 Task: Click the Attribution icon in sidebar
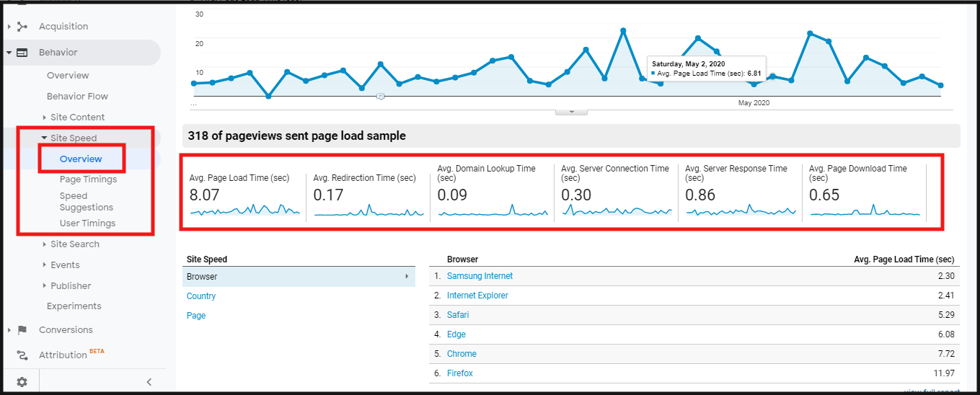click(22, 355)
